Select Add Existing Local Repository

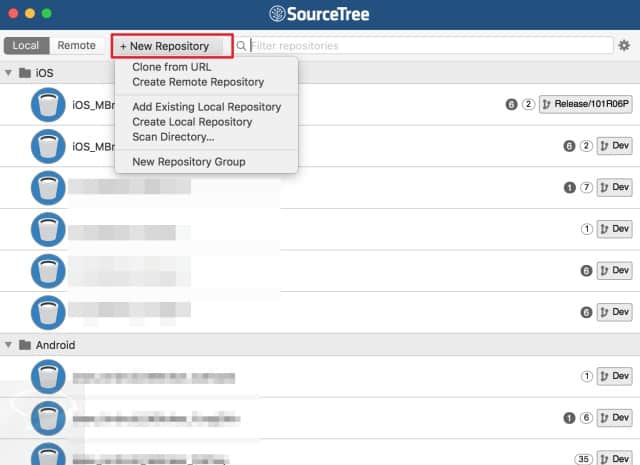click(x=207, y=107)
